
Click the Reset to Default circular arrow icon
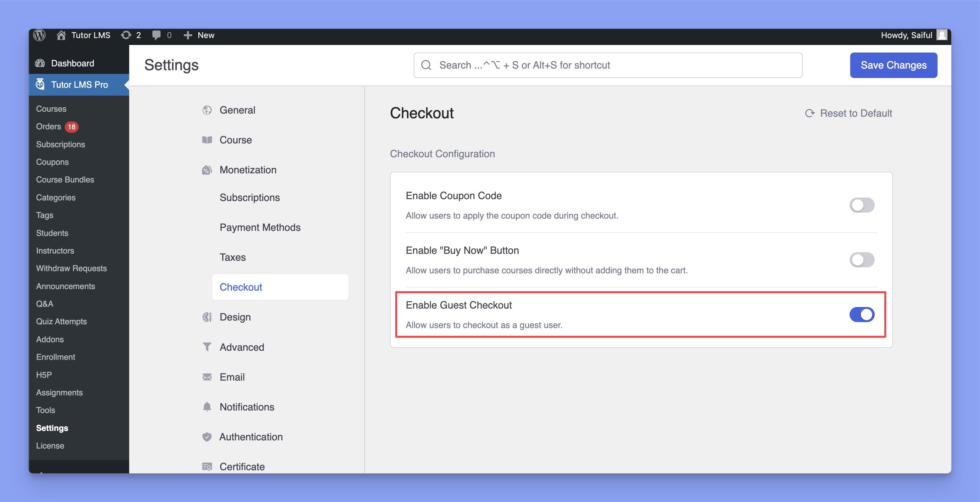coord(810,113)
